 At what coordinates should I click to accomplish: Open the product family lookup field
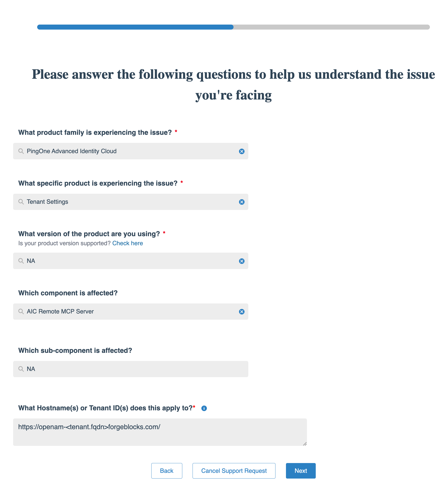(131, 151)
